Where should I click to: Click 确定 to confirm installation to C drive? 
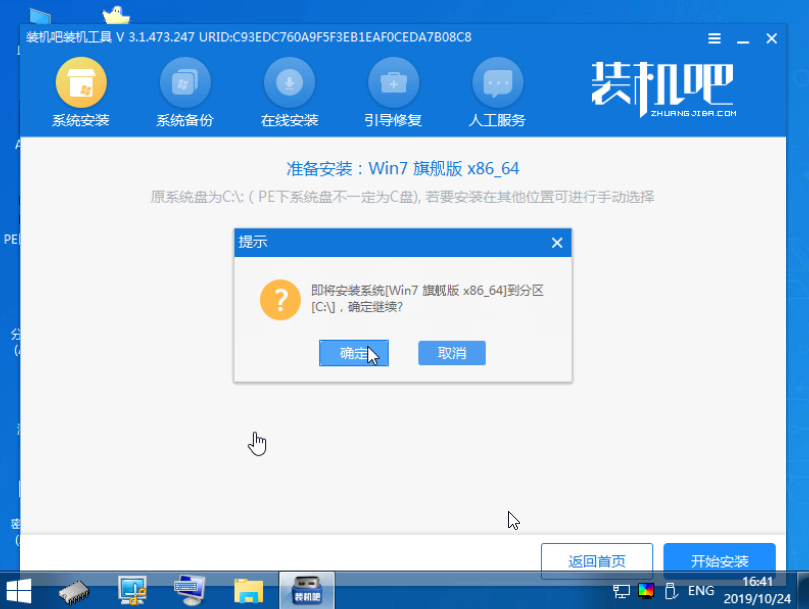353,353
